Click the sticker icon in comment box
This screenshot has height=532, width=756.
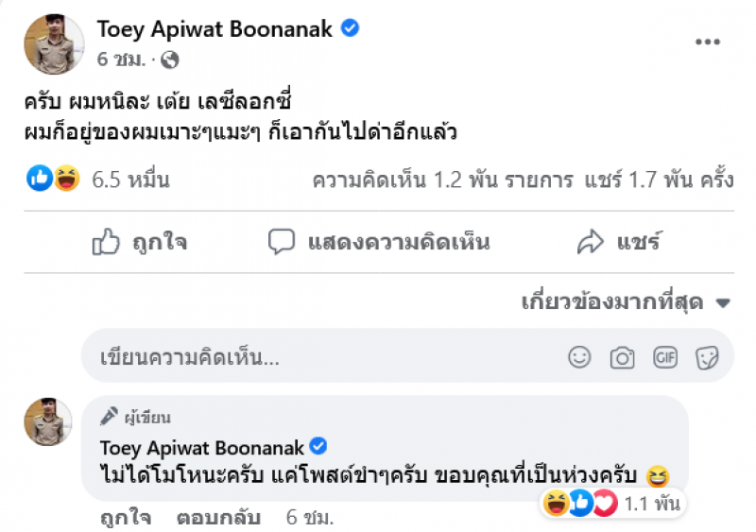pos(707,357)
